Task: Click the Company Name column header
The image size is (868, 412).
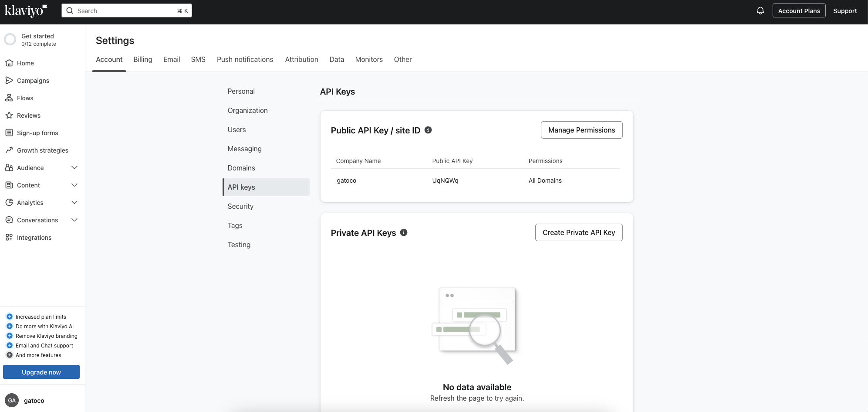Action: pos(358,161)
